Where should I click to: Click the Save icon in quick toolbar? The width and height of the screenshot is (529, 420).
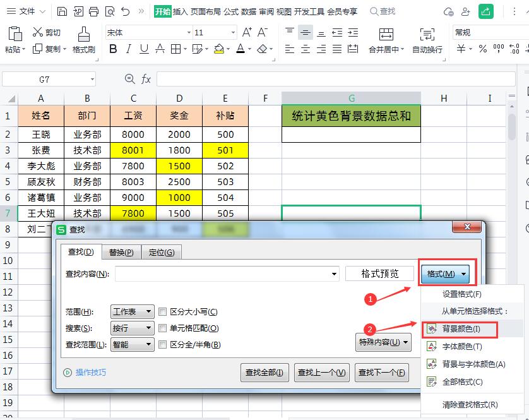pyautogui.click(x=62, y=11)
